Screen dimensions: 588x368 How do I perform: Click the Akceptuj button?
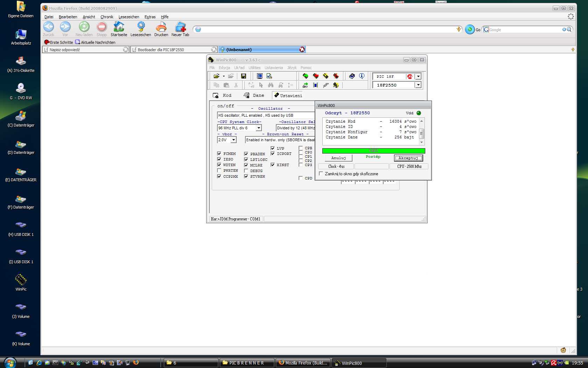coord(408,158)
